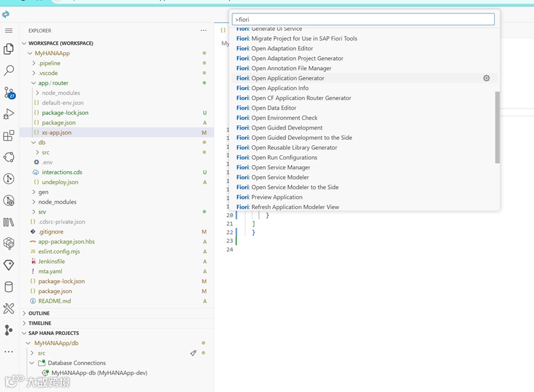The image size is (534, 392).
Task: Select Fiori: Open Run Configurations command
Action: [x=365, y=157]
